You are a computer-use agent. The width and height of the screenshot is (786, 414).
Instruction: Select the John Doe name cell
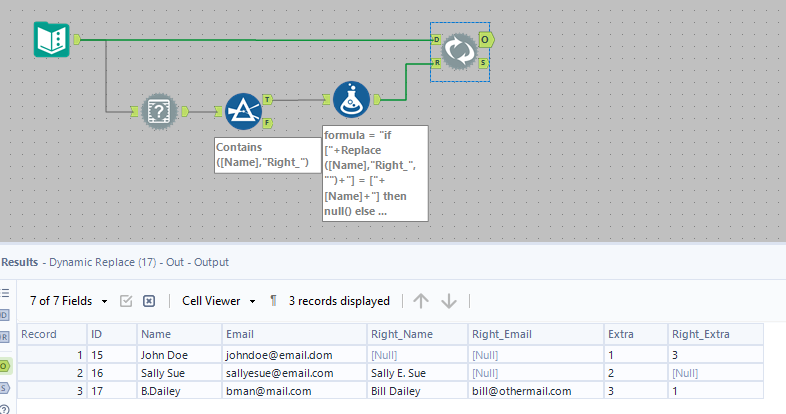tap(179, 355)
